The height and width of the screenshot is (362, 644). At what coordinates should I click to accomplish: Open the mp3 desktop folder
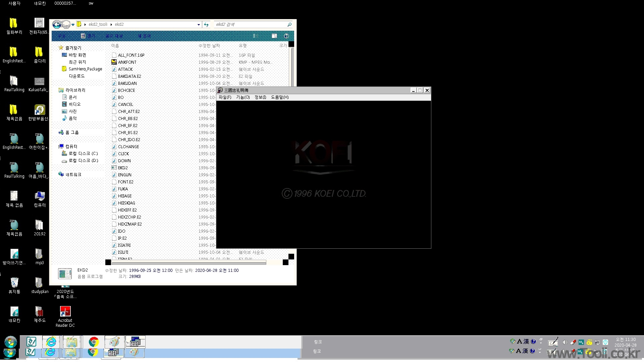coord(40,257)
